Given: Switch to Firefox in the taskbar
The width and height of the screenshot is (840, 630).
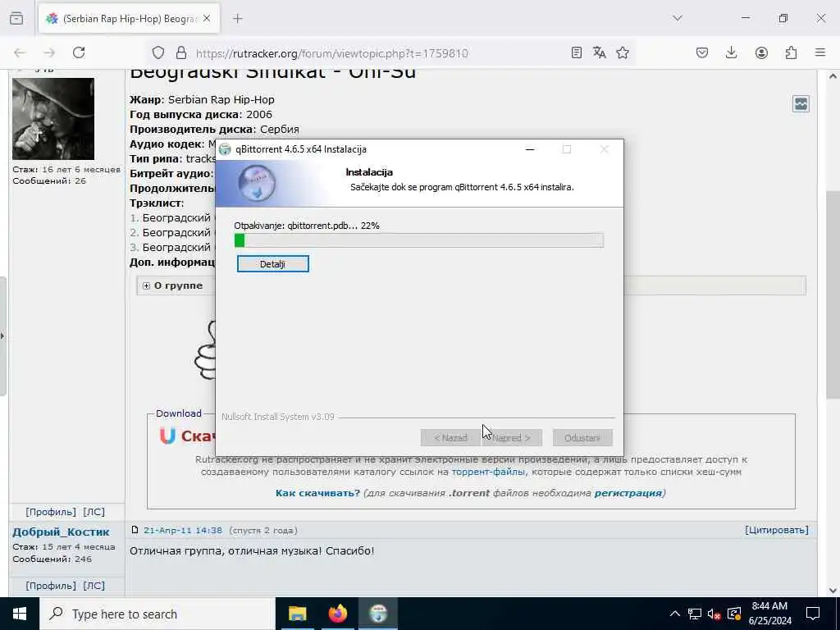Looking at the screenshot, I should click(x=338, y=614).
